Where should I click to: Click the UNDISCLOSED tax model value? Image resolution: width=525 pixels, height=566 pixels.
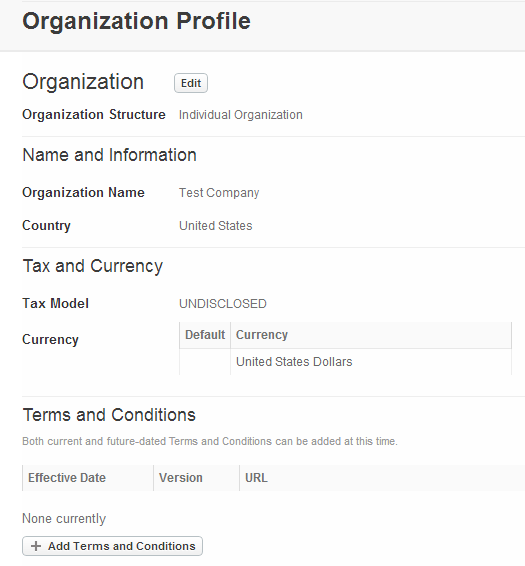(223, 304)
